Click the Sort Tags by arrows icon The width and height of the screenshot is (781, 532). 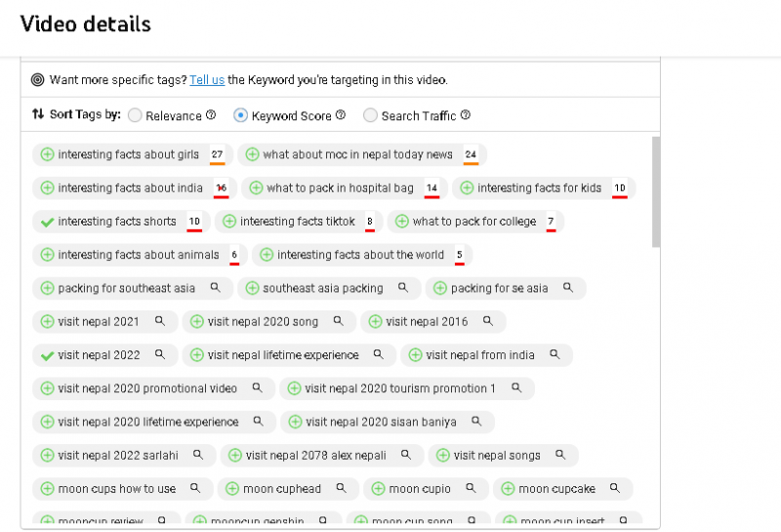38,114
